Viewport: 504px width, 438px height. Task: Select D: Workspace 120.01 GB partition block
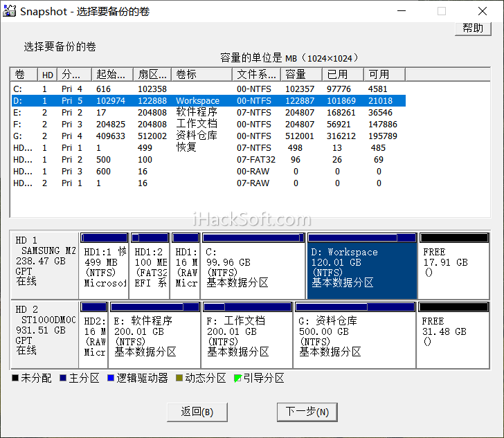362,266
